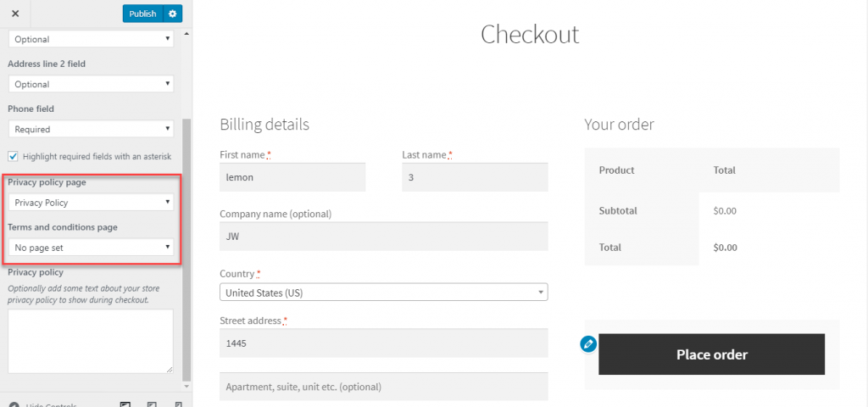868x407 pixels.
Task: Open the Country United States dropdown
Action: click(384, 293)
